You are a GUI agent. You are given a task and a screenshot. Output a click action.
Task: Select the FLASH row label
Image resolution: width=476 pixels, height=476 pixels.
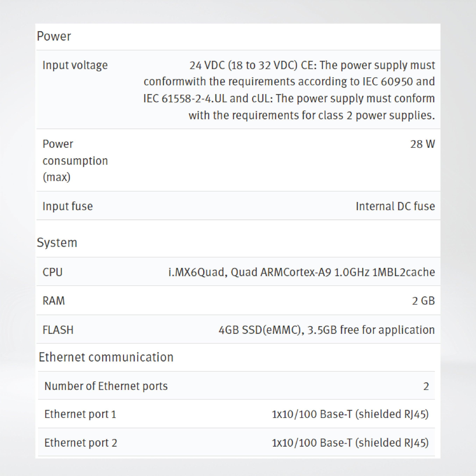[58, 330]
